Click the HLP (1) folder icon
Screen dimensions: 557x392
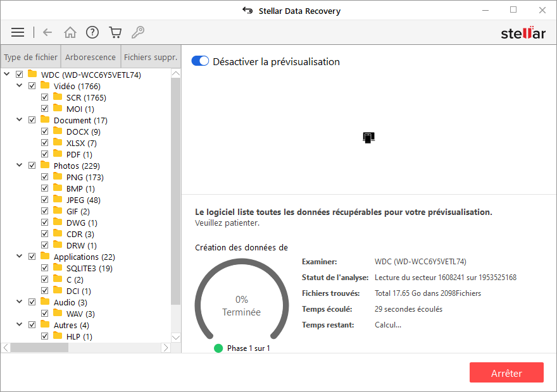tap(58, 336)
